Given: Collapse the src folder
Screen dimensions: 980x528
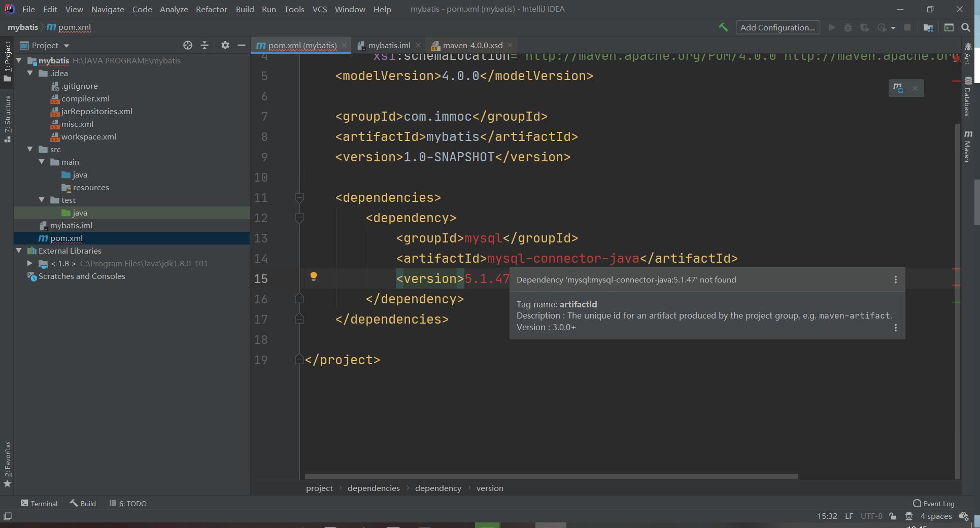Looking at the screenshot, I should (x=30, y=149).
